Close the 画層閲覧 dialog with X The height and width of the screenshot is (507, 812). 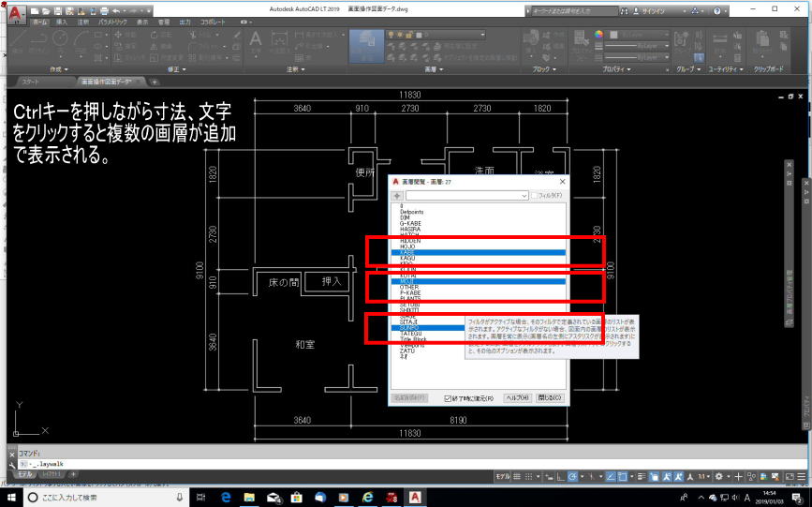click(x=562, y=182)
